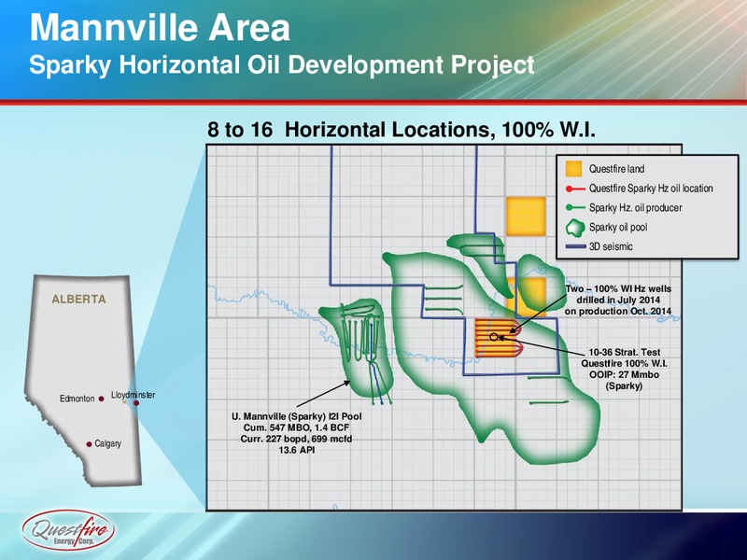This screenshot has width=747, height=560.
Task: Click 'Questfire Sparky Hz oil location' legend text
Action: click(651, 189)
